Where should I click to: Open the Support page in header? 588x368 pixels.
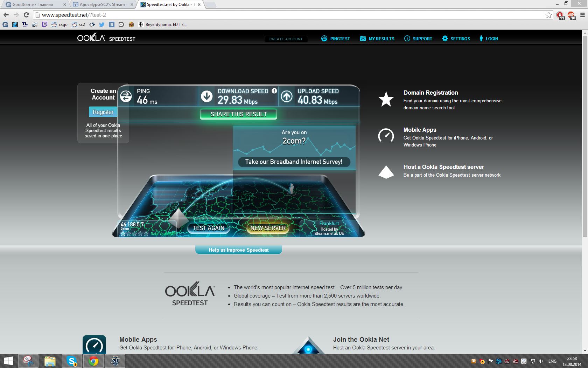pyautogui.click(x=418, y=39)
